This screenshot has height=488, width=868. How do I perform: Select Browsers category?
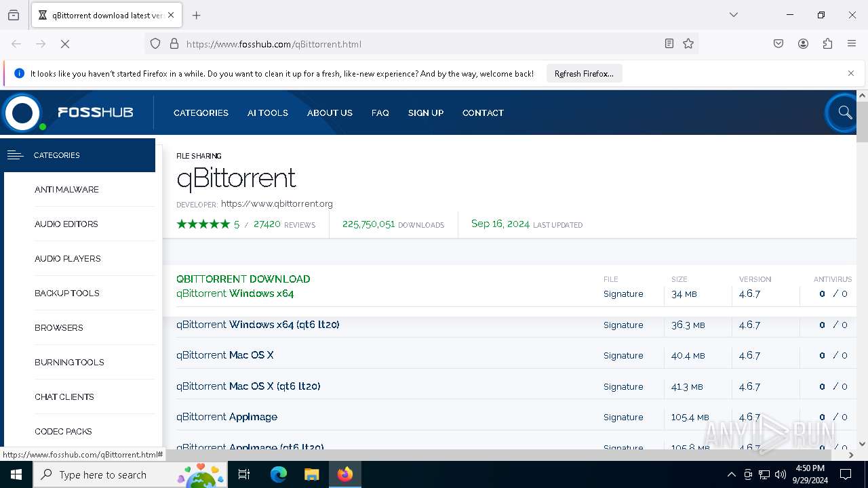(59, 328)
